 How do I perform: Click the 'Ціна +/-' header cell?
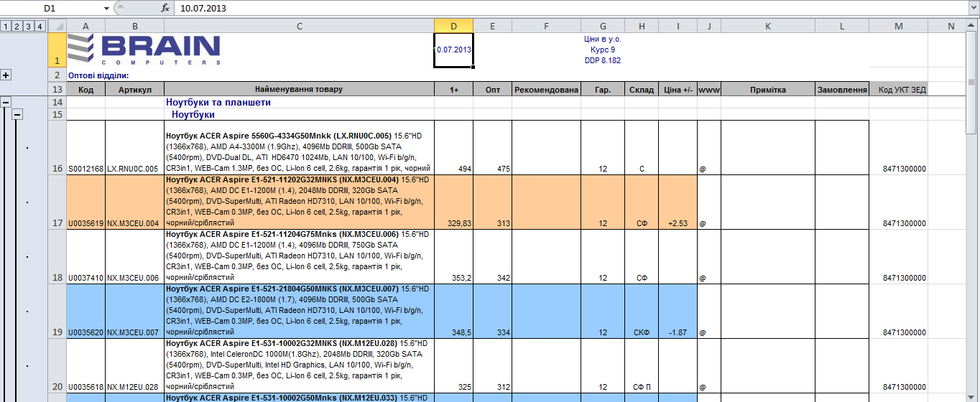[678, 90]
